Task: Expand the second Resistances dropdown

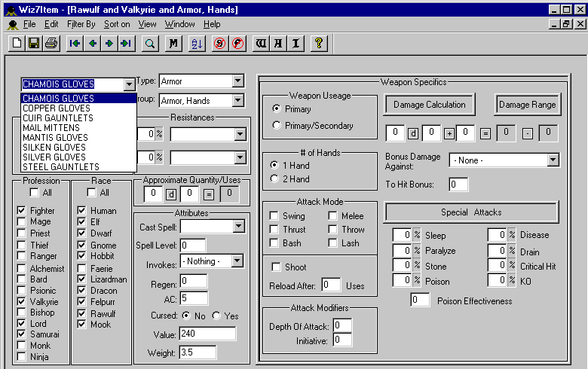Action: [240, 157]
